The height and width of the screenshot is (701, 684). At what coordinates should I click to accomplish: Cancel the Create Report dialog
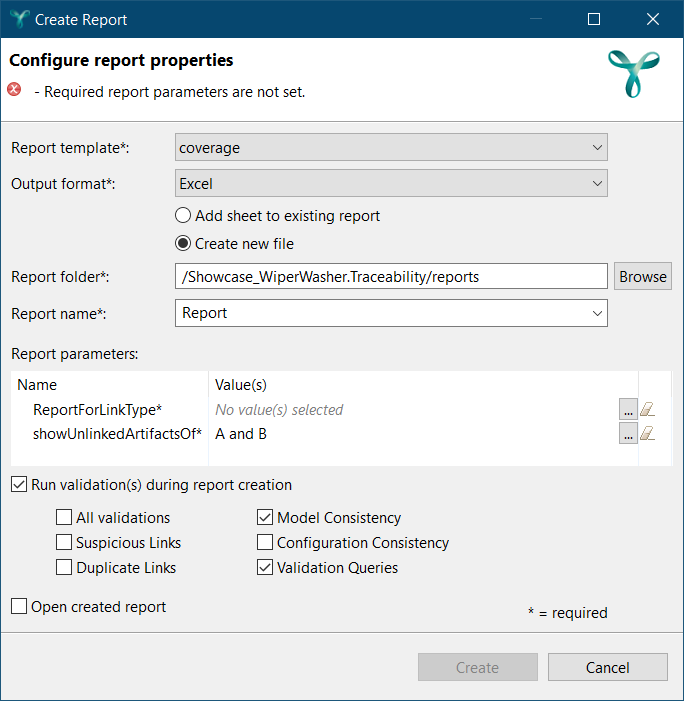(x=608, y=667)
